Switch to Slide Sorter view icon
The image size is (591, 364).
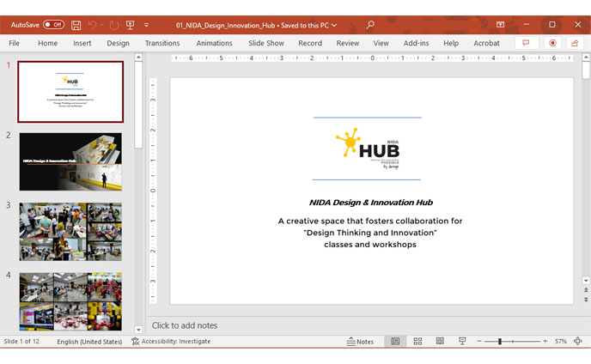coord(417,342)
